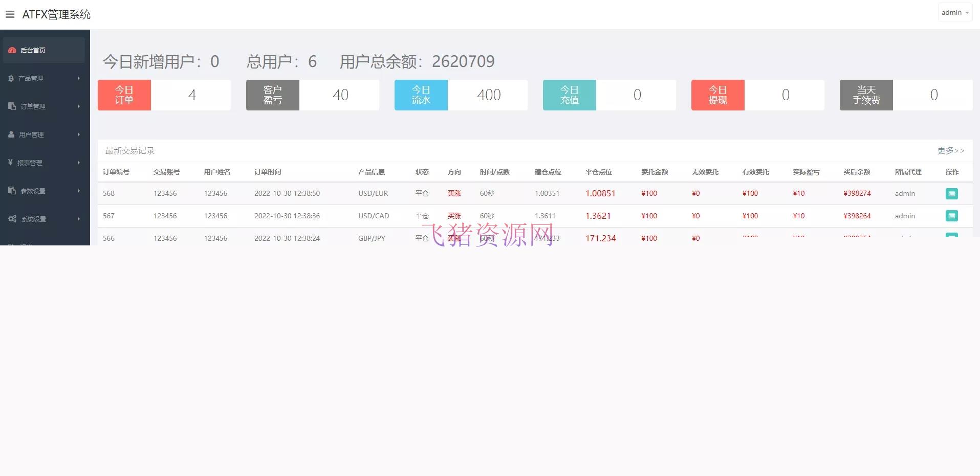Image resolution: width=980 pixels, height=476 pixels.
Task: Click the 订单时间 table column header
Action: click(x=268, y=172)
